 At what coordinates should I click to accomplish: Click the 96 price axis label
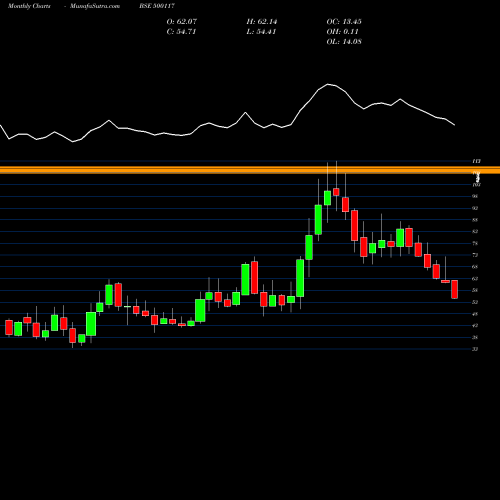pos(475,196)
